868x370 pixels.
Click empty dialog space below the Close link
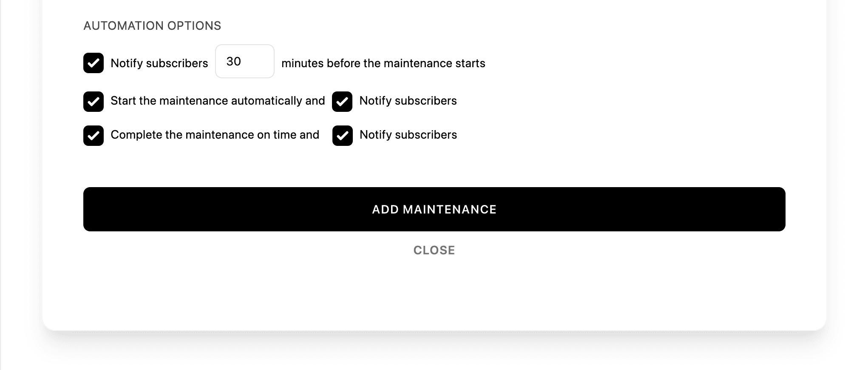434,293
